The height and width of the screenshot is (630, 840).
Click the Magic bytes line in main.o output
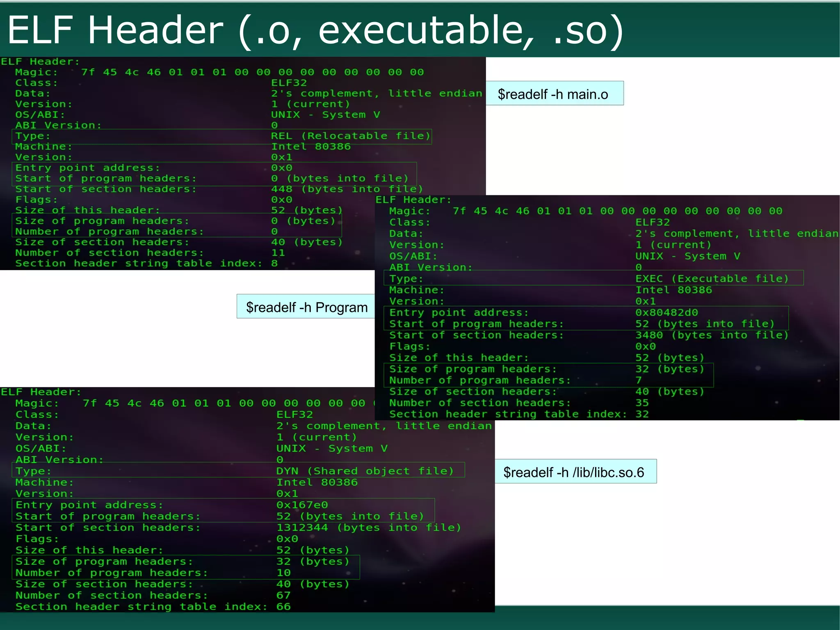(219, 72)
